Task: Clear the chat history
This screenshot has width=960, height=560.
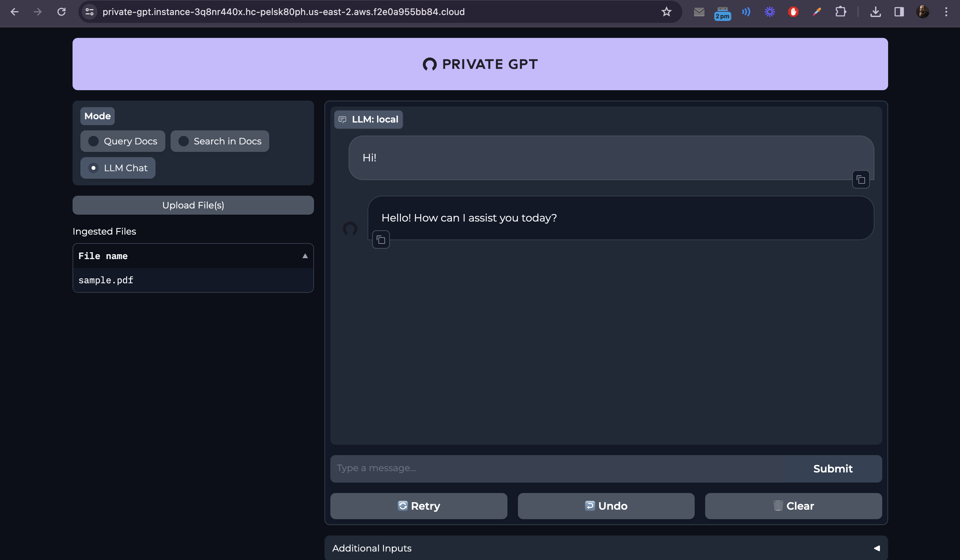Action: point(794,506)
